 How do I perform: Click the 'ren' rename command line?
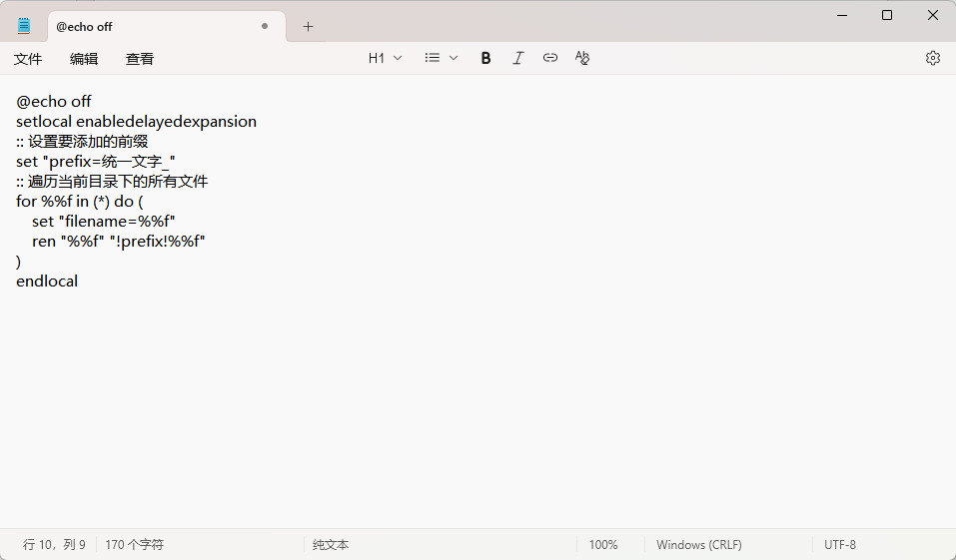118,242
